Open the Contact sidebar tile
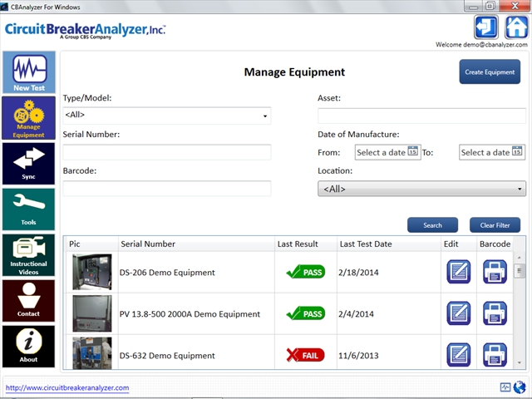Screen dimensions: 532x399 click(x=29, y=301)
